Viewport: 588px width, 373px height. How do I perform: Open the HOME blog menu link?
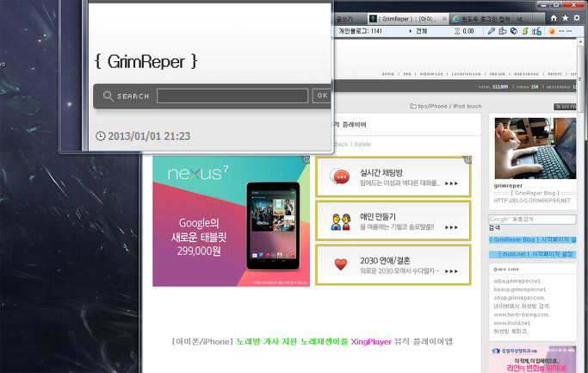[x=388, y=74]
